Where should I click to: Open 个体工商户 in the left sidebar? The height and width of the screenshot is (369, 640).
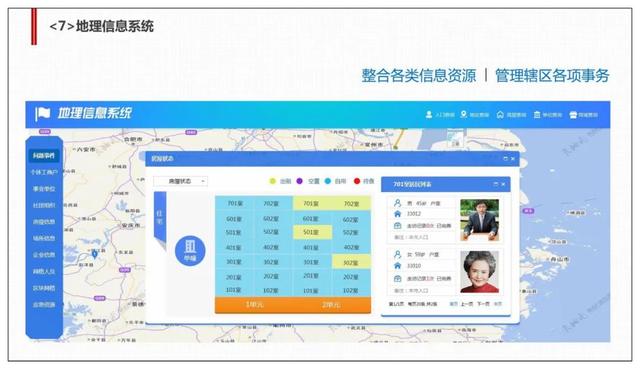pyautogui.click(x=44, y=172)
